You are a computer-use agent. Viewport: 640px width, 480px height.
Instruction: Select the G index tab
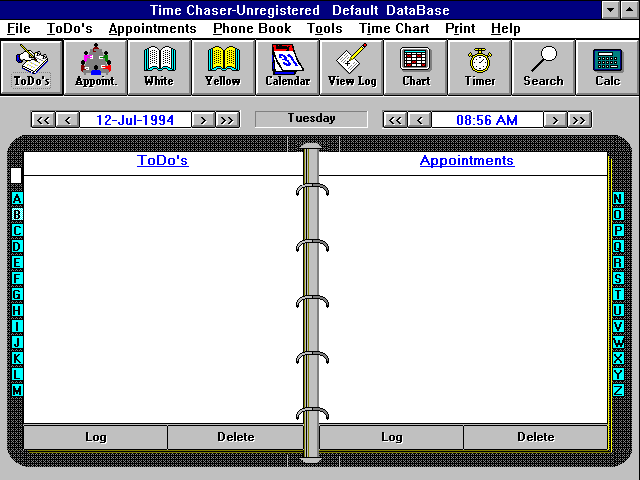coord(17,295)
